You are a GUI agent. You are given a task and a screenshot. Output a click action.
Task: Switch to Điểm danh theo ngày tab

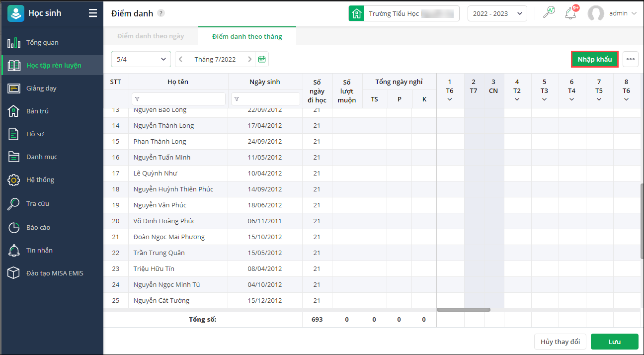[x=151, y=36]
